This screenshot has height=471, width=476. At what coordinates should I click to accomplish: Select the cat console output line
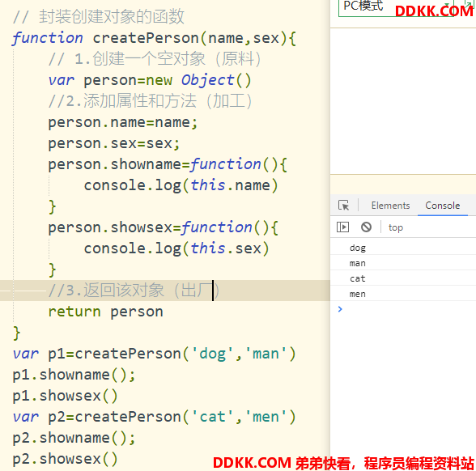pos(403,278)
